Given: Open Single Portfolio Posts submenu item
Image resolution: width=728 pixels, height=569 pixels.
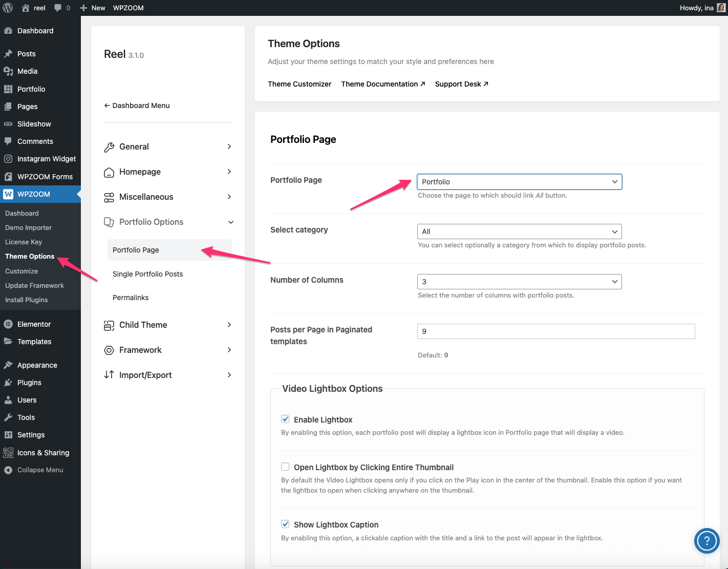Looking at the screenshot, I should tap(147, 274).
